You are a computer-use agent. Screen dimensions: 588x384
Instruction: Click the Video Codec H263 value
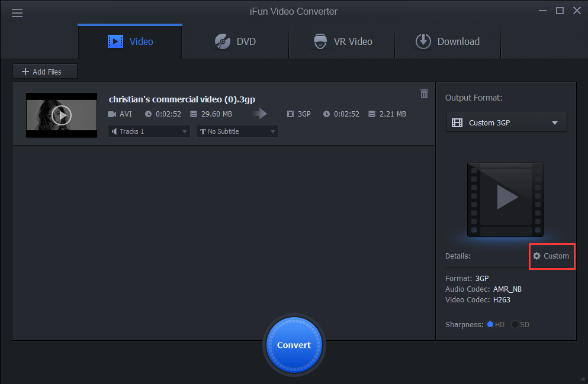point(502,300)
